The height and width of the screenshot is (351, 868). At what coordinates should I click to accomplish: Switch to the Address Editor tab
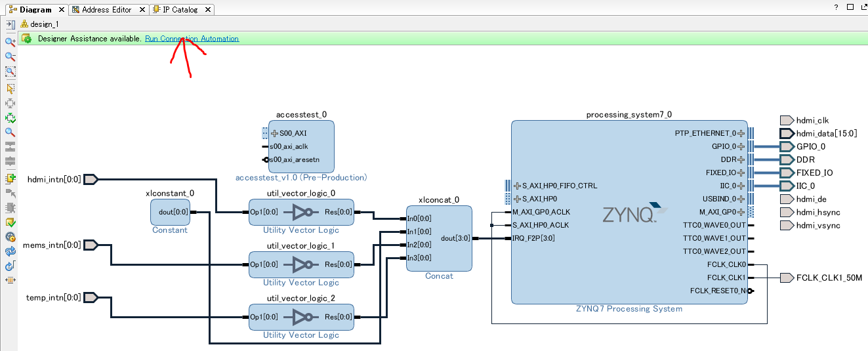(107, 10)
